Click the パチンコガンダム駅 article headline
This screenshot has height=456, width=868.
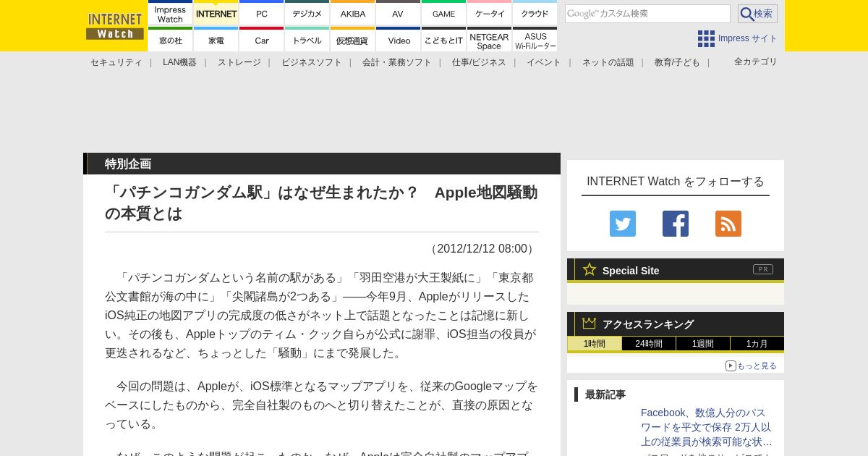pos(321,203)
